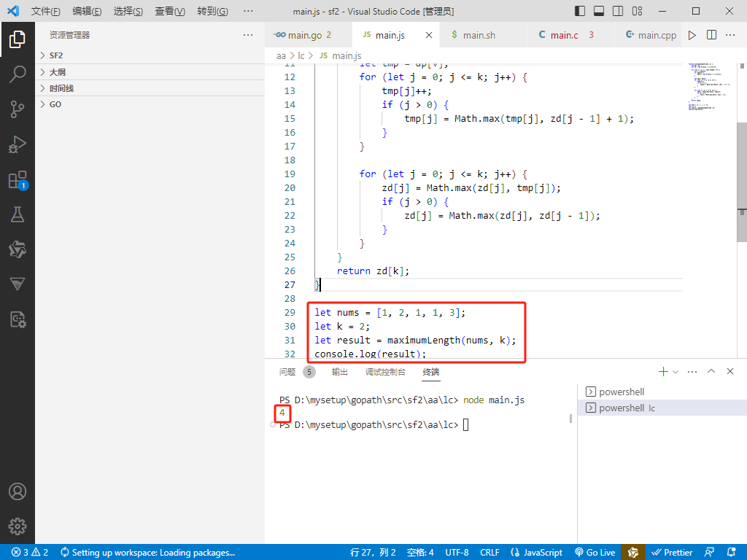Select the first powershell terminal entry
The height and width of the screenshot is (560, 747).
tap(662, 392)
